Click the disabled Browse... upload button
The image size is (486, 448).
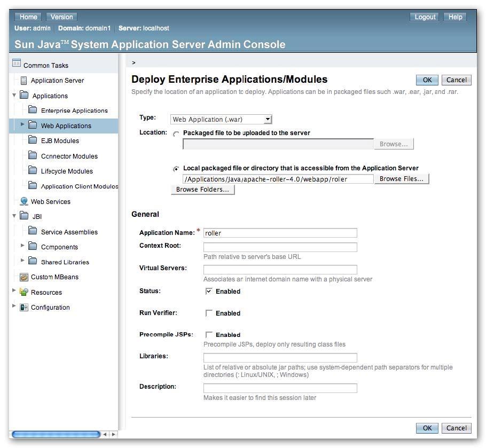(394, 144)
